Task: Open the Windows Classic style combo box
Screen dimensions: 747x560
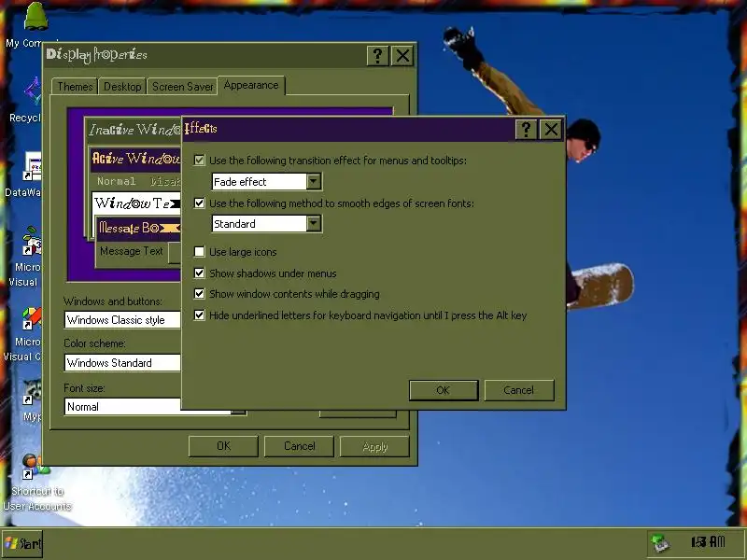Action: (x=122, y=319)
